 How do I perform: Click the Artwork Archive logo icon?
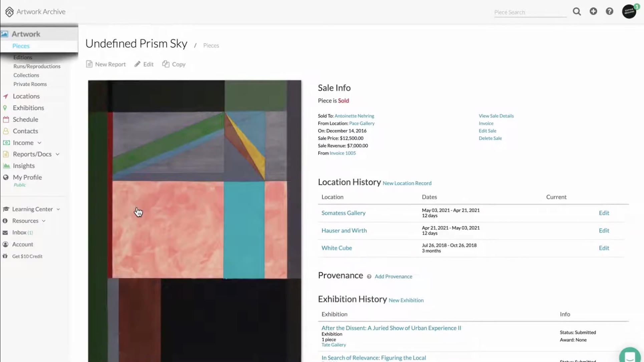(x=9, y=12)
